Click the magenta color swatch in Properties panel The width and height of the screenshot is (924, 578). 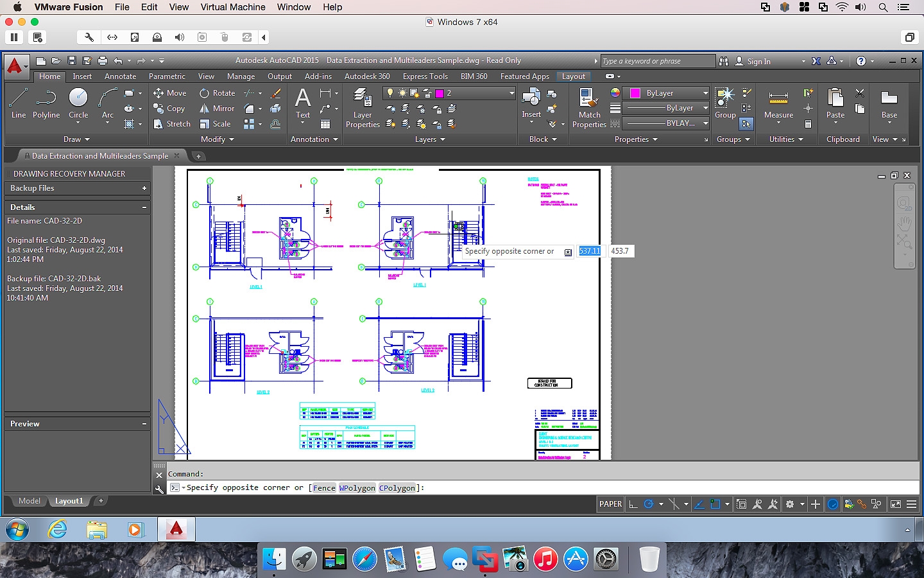coord(635,93)
